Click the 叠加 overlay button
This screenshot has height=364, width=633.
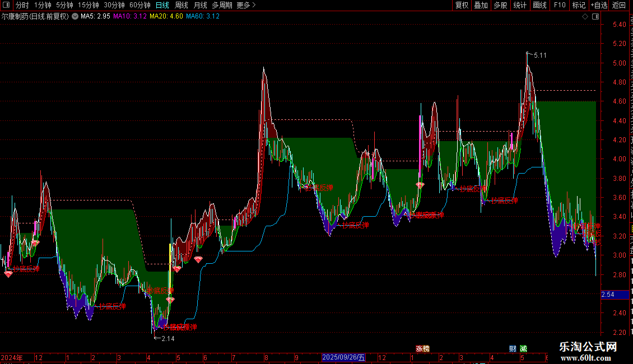[481, 5]
